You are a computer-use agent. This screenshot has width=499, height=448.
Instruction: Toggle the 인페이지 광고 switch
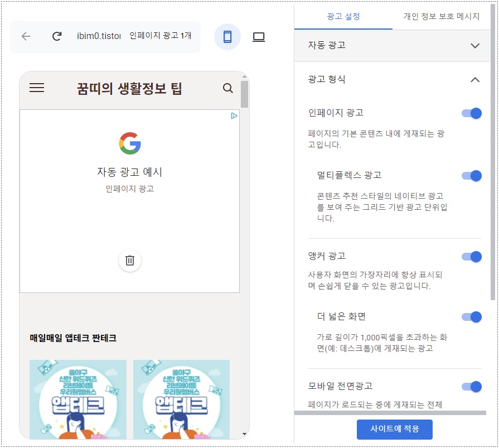click(472, 113)
